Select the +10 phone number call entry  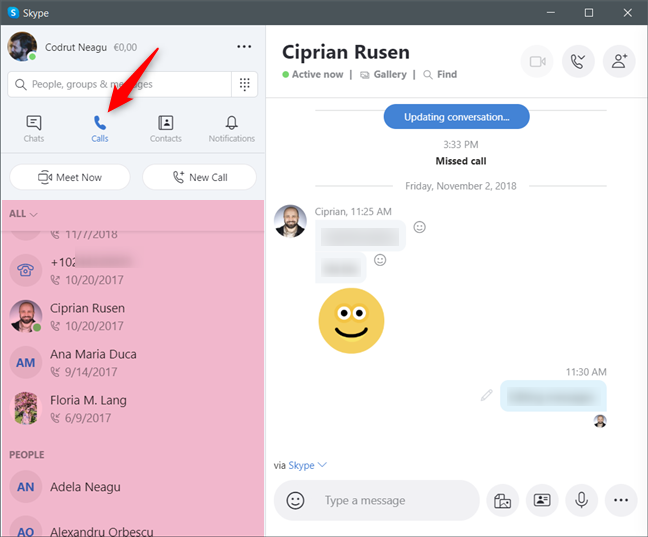pyautogui.click(x=132, y=270)
